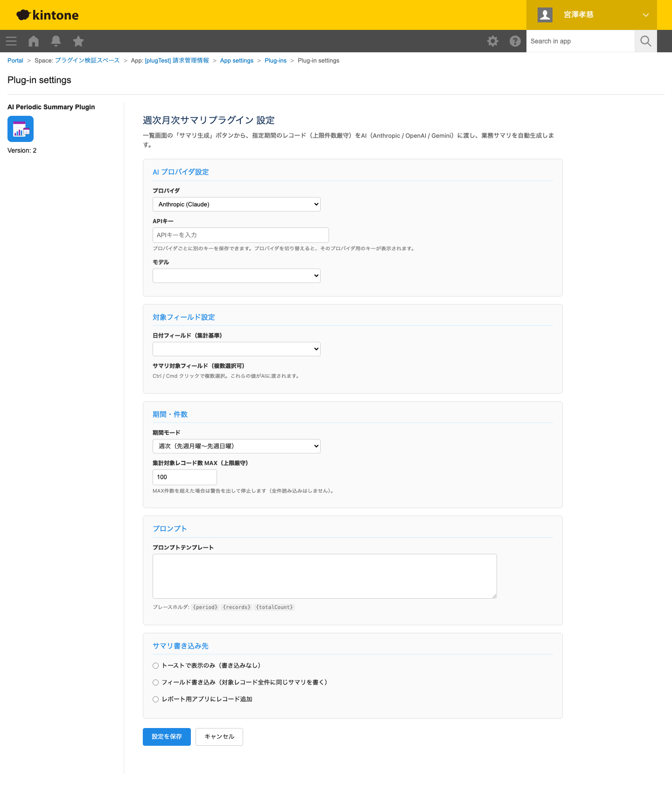672x785 pixels.
Task: Open the 期間モード period mode dropdown
Action: pos(236,446)
